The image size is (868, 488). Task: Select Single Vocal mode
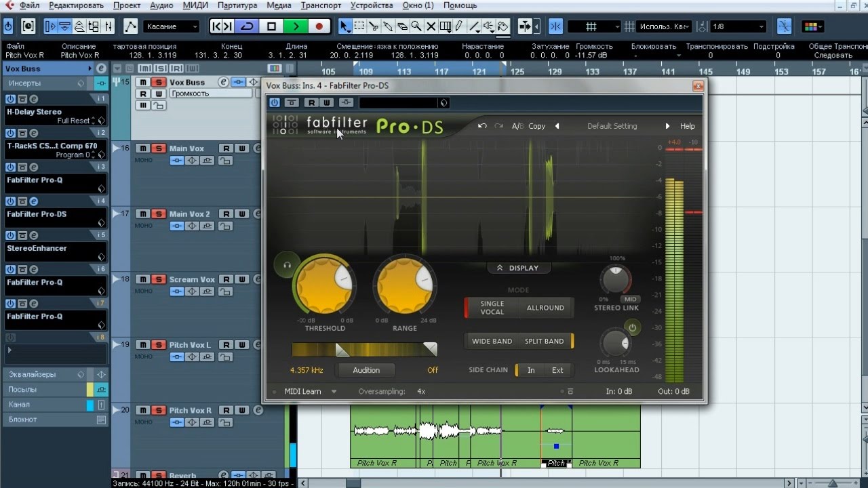492,308
